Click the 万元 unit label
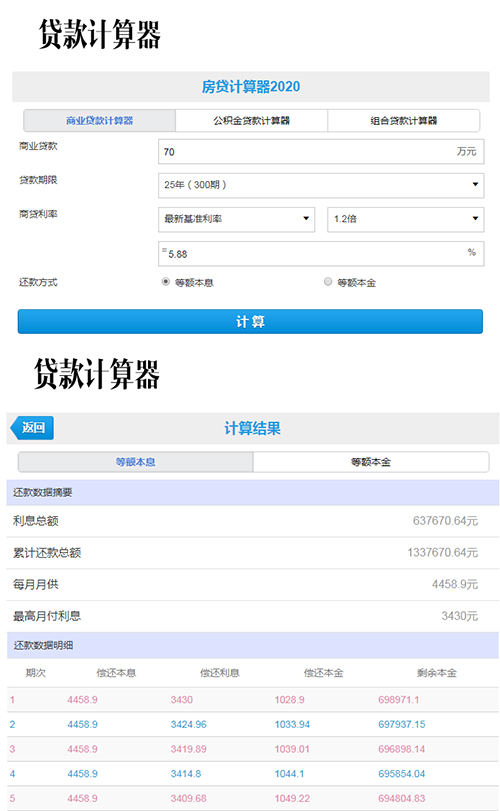 click(x=466, y=151)
